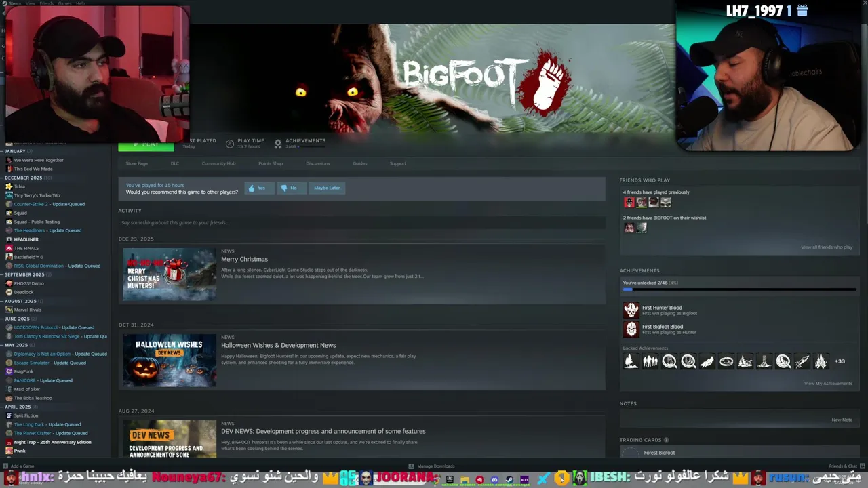Open Halloween Wishes news thumbnail
The height and width of the screenshot is (488, 868).
tap(170, 360)
